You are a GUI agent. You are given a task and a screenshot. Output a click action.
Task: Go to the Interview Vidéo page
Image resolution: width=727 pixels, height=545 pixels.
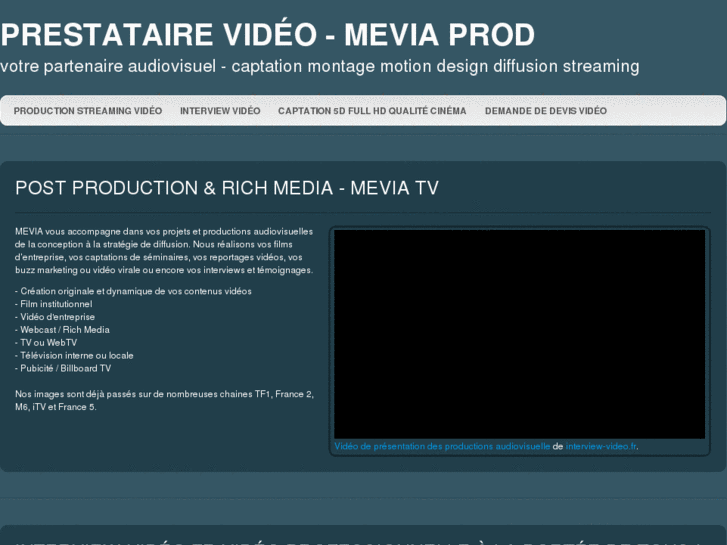pyautogui.click(x=220, y=111)
